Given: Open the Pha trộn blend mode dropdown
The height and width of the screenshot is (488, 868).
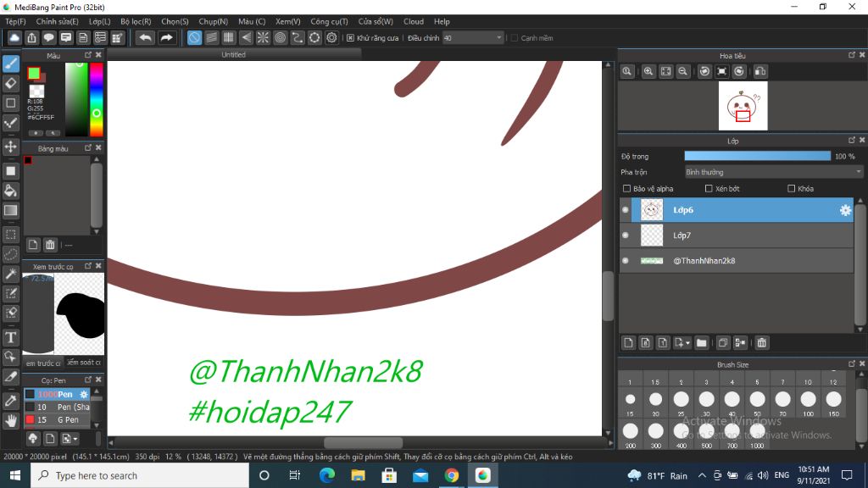Looking at the screenshot, I should click(774, 172).
